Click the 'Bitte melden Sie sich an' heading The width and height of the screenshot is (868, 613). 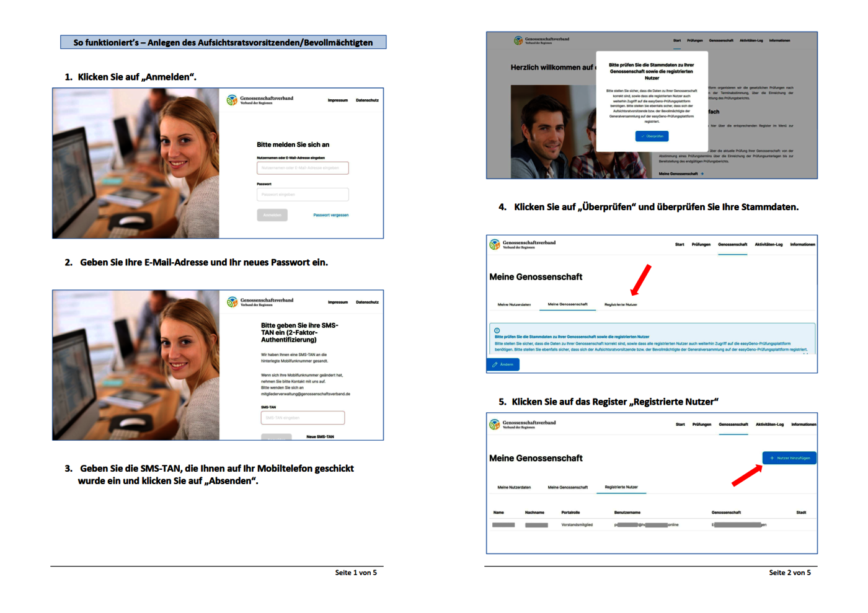(x=293, y=144)
